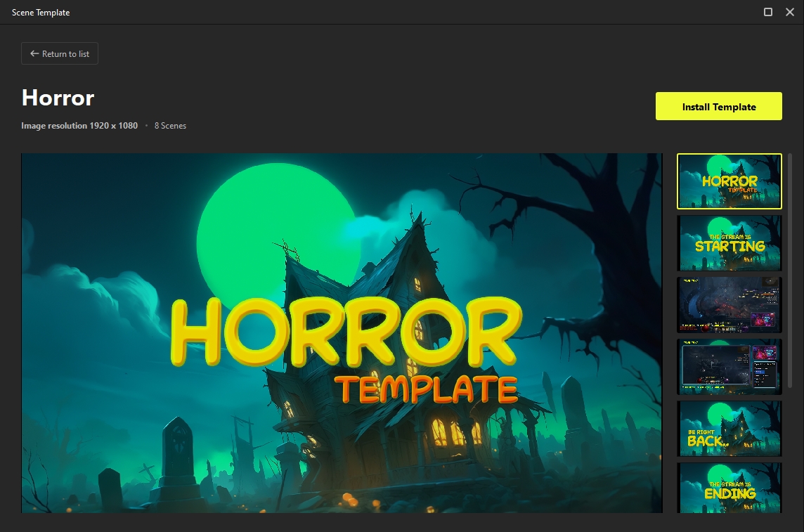
Task: Click the 'Return to list' text label
Action: 65,54
